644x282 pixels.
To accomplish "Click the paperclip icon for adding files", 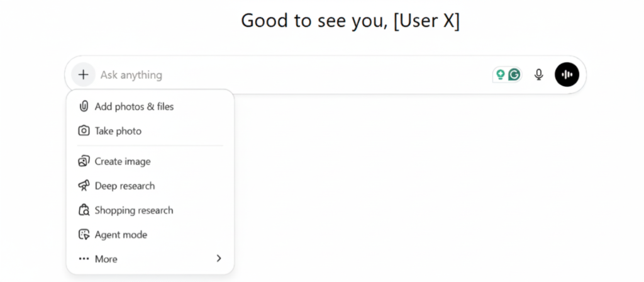I will (x=84, y=106).
